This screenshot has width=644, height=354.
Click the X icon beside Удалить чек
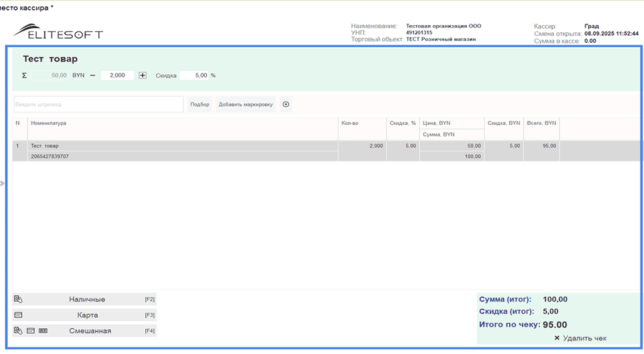tap(557, 338)
